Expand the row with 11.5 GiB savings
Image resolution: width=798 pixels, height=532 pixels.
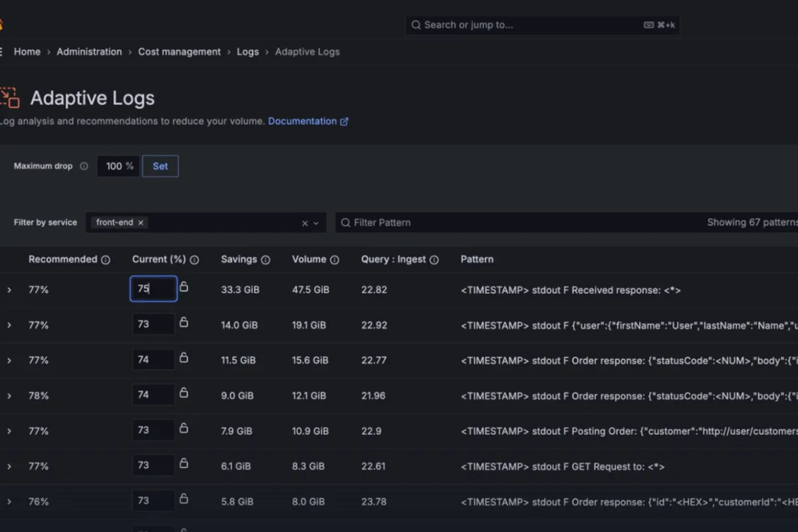click(9, 360)
